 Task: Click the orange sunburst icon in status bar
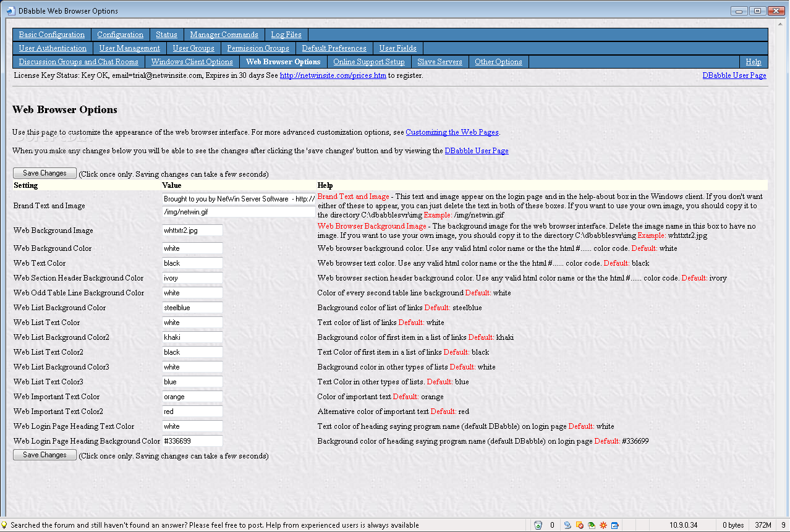[603, 525]
